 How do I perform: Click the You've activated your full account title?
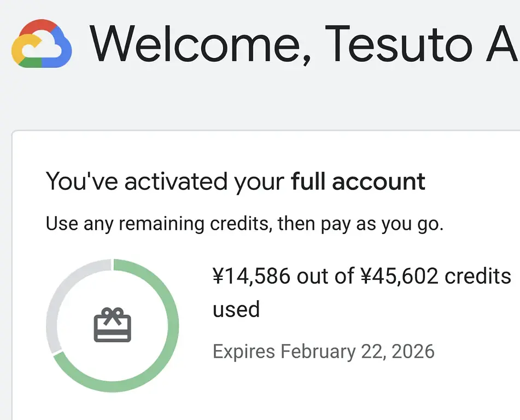235,181
